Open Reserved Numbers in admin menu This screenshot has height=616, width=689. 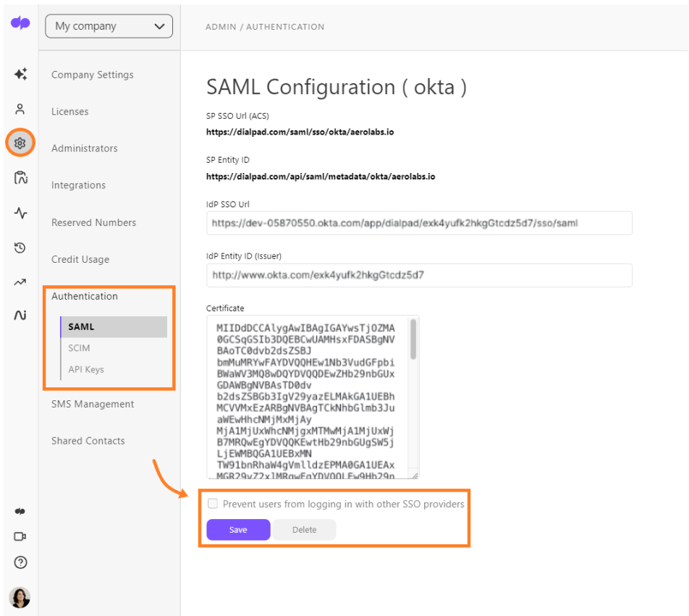(93, 223)
